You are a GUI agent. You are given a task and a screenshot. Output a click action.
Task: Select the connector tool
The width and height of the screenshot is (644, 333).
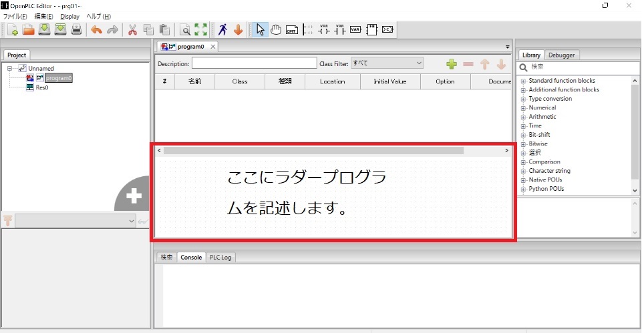click(x=387, y=29)
